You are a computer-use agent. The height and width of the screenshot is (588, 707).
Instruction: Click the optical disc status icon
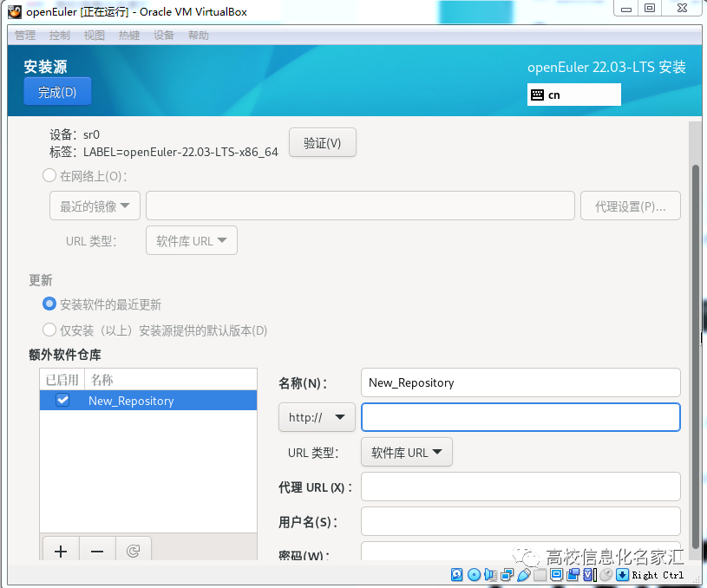[x=474, y=574]
